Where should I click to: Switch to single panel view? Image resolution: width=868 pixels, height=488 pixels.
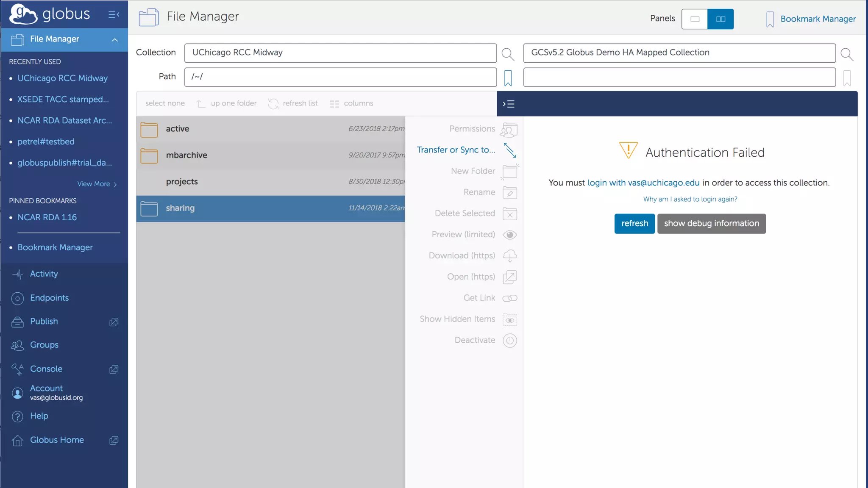tap(694, 19)
